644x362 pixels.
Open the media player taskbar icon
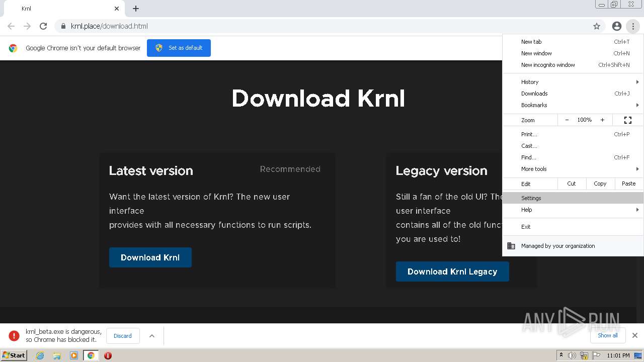click(x=74, y=355)
